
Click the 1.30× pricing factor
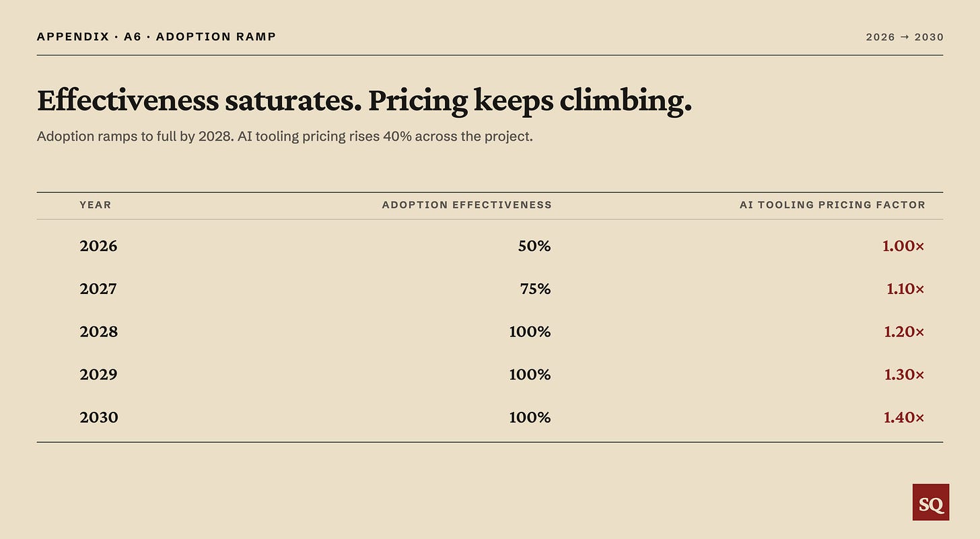(x=904, y=375)
